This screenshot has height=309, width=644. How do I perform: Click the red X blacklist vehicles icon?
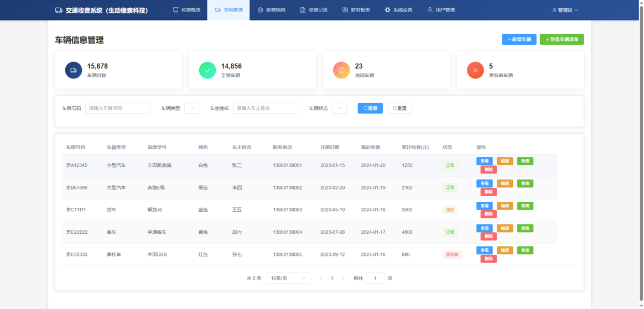475,70
